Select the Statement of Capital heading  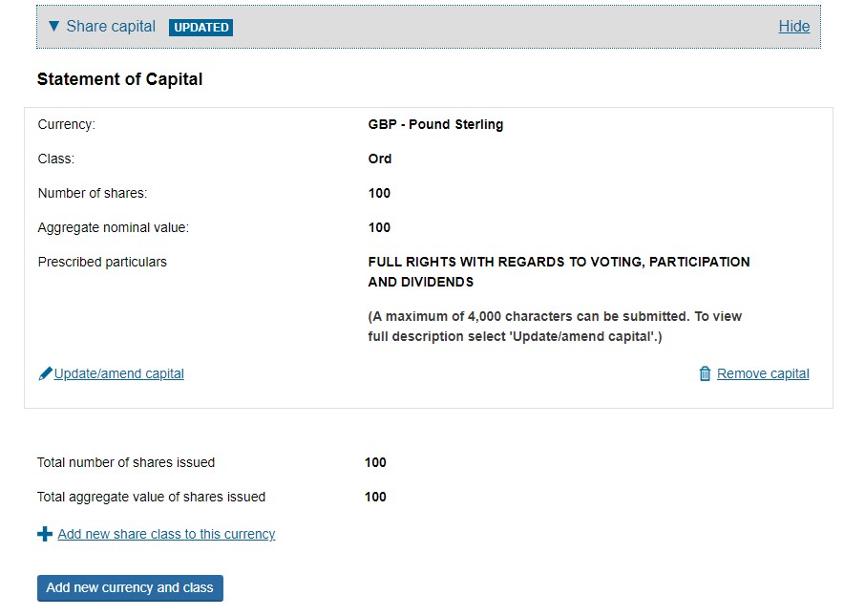pos(118,79)
